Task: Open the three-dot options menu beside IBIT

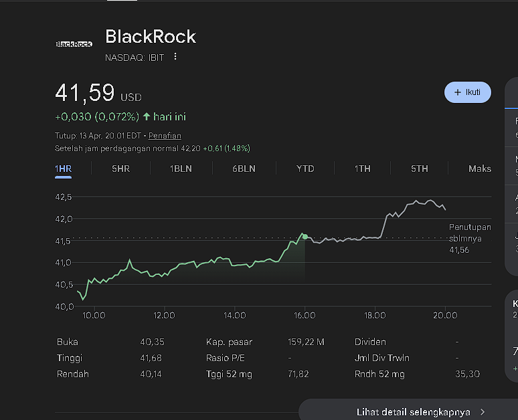Action: (175, 57)
